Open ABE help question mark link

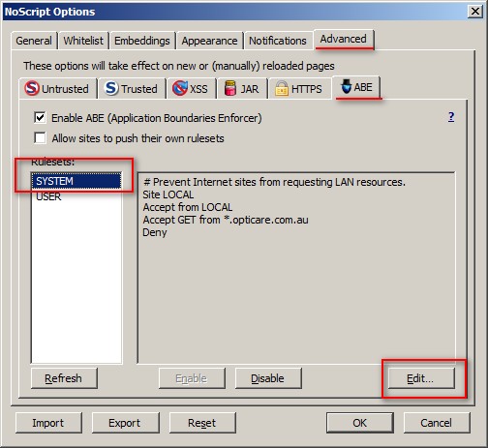[x=451, y=117]
